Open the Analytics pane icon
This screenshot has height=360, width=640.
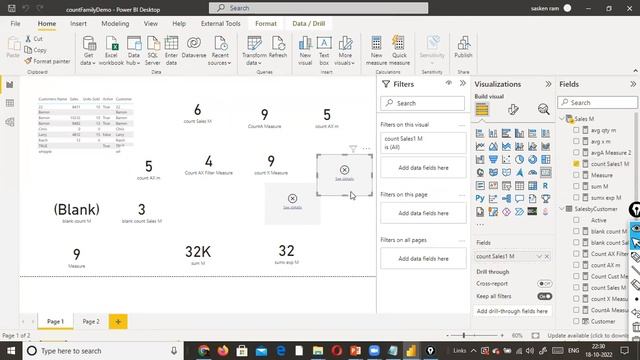point(543,109)
